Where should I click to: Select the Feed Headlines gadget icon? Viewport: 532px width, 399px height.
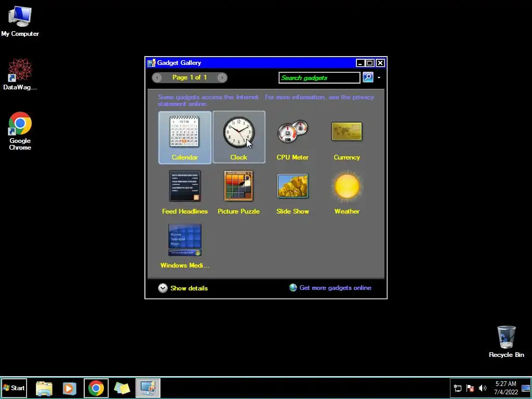[185, 186]
